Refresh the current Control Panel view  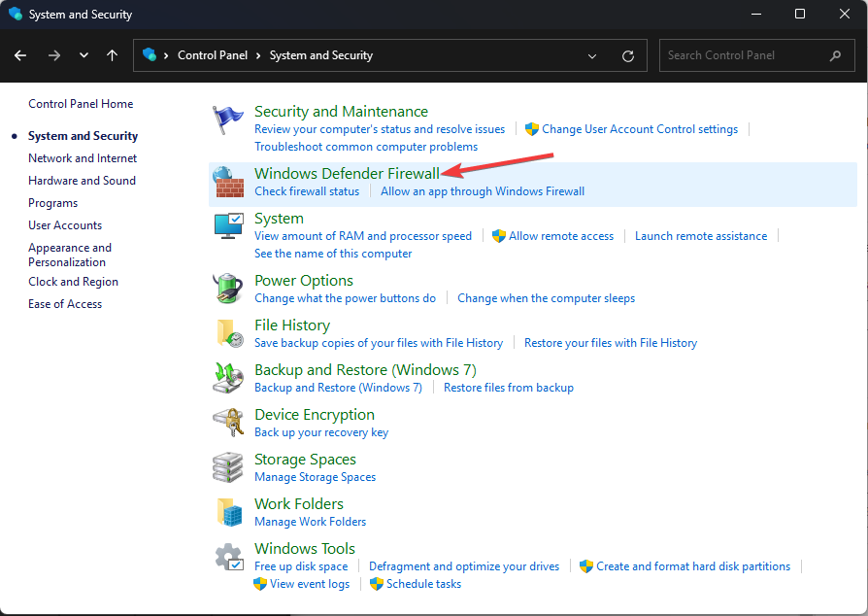tap(628, 56)
